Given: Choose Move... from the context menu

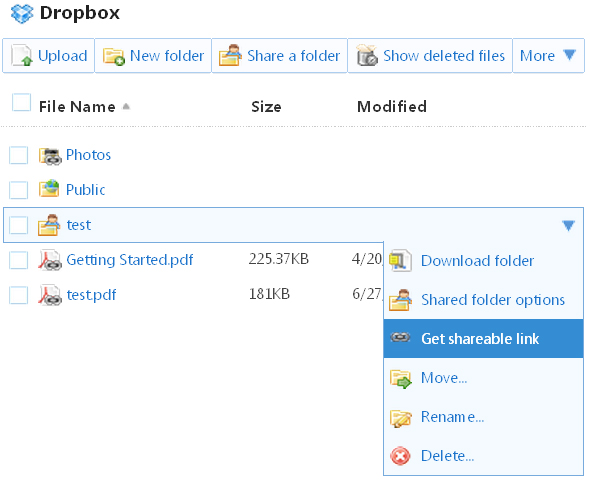Looking at the screenshot, I should coord(484,378).
